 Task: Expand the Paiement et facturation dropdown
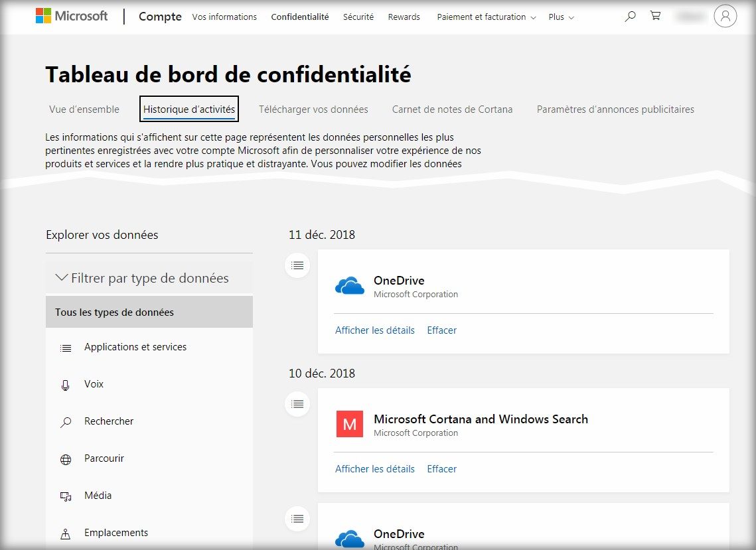486,17
